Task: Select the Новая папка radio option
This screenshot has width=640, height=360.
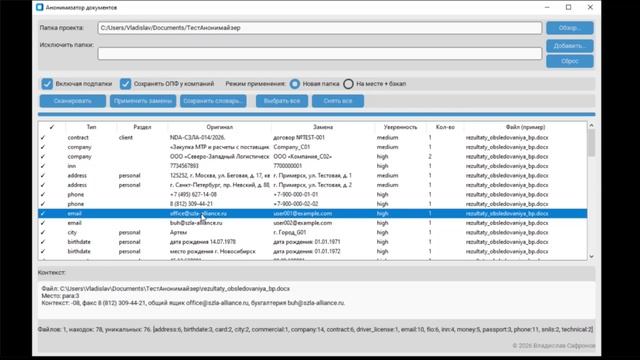Action: [295, 84]
